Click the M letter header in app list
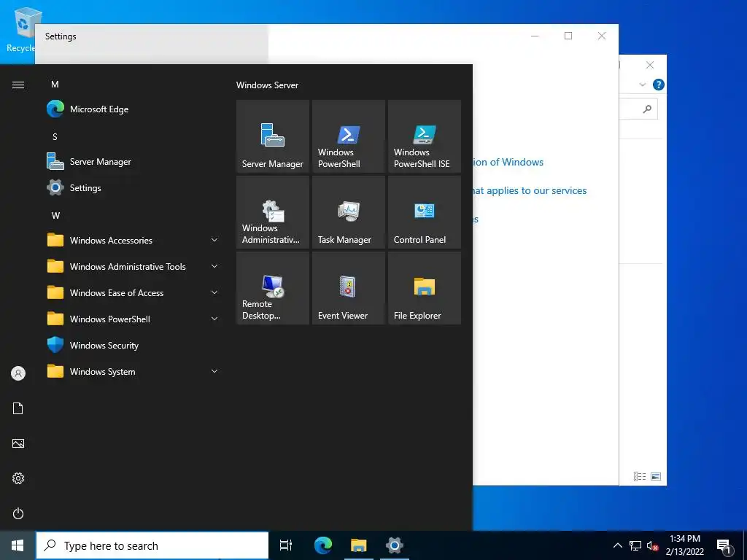Viewport: 747px width, 560px height. click(x=55, y=85)
